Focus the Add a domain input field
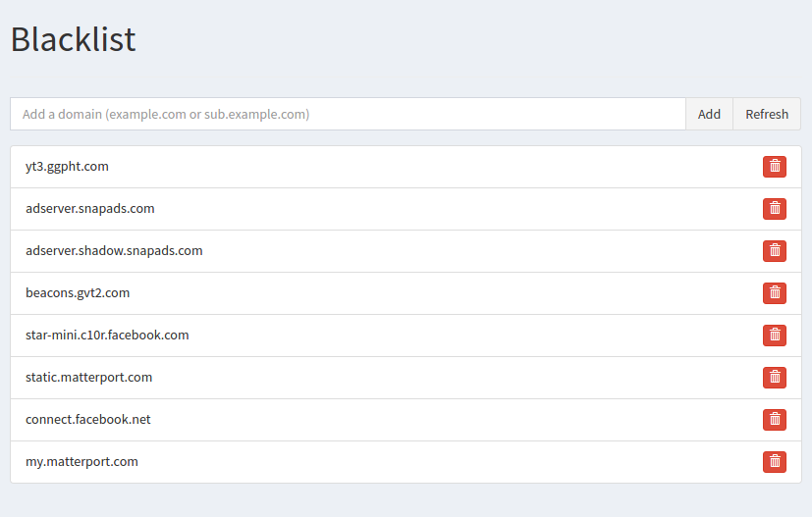 point(348,114)
